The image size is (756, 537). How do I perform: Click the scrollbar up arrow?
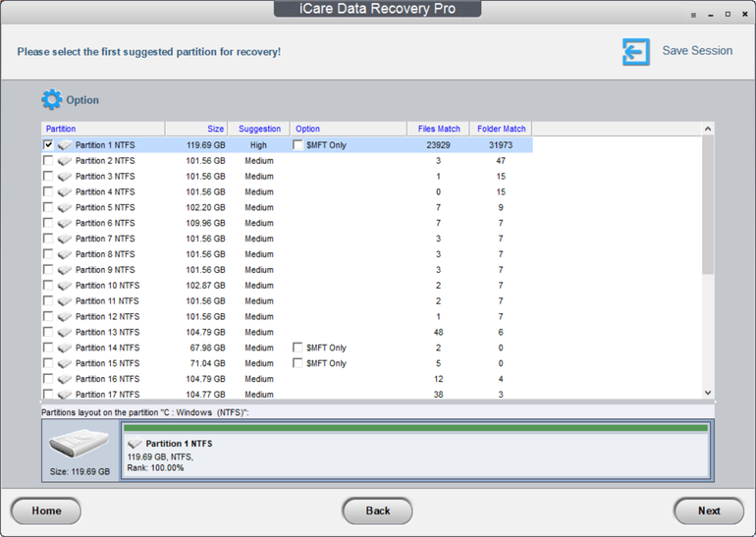point(708,129)
